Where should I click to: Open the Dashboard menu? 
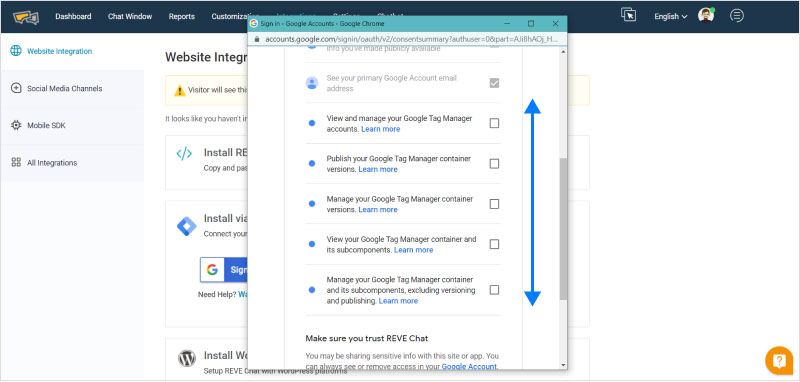pyautogui.click(x=73, y=16)
